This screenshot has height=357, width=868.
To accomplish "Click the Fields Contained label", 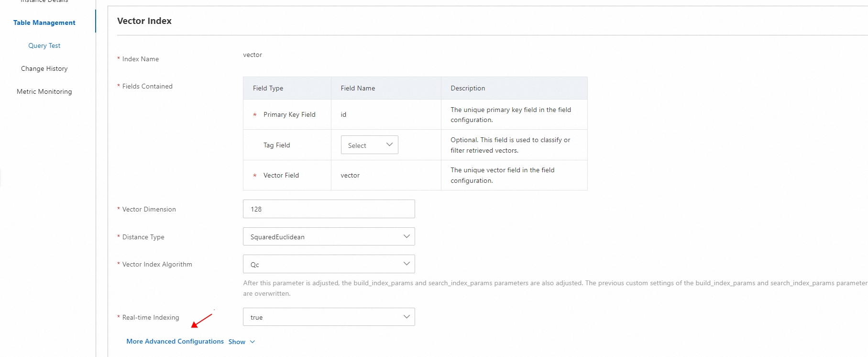I will pos(147,86).
